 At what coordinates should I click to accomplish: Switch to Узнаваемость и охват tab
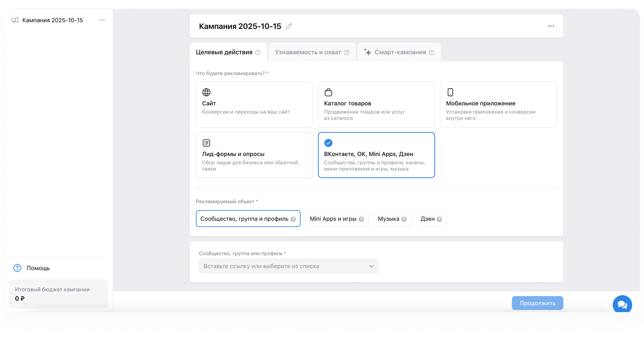[308, 52]
